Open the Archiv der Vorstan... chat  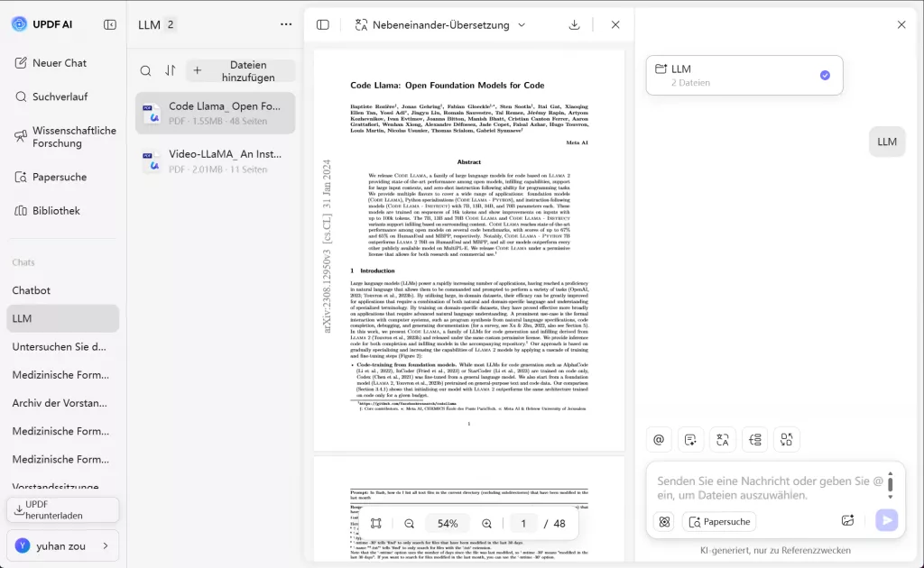tap(62, 403)
